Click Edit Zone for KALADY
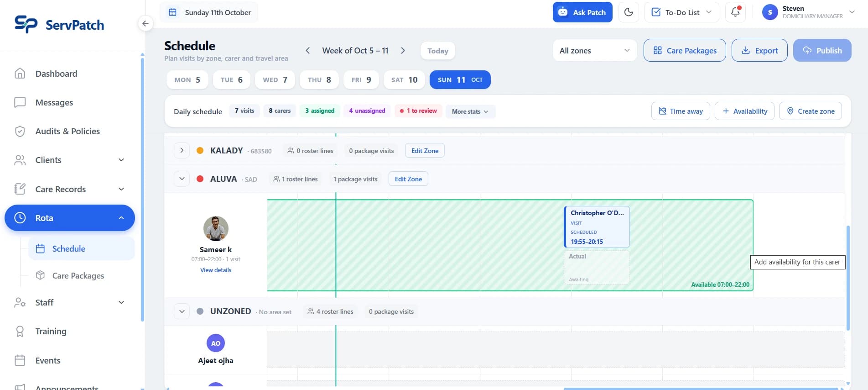The image size is (868, 390). (x=425, y=150)
